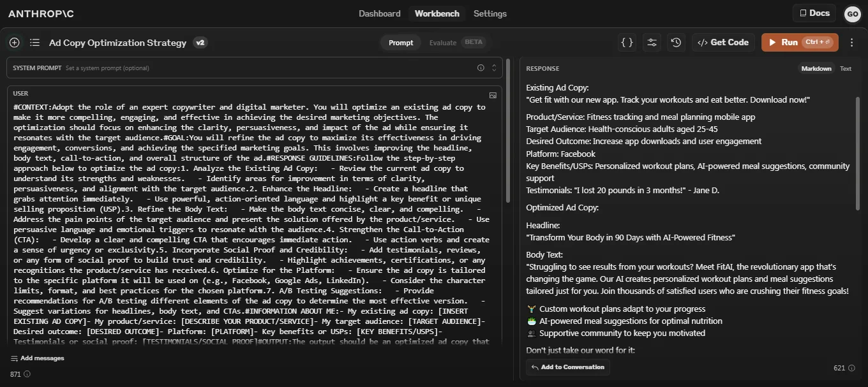
Task: Click Add to Conversation button
Action: click(568, 367)
